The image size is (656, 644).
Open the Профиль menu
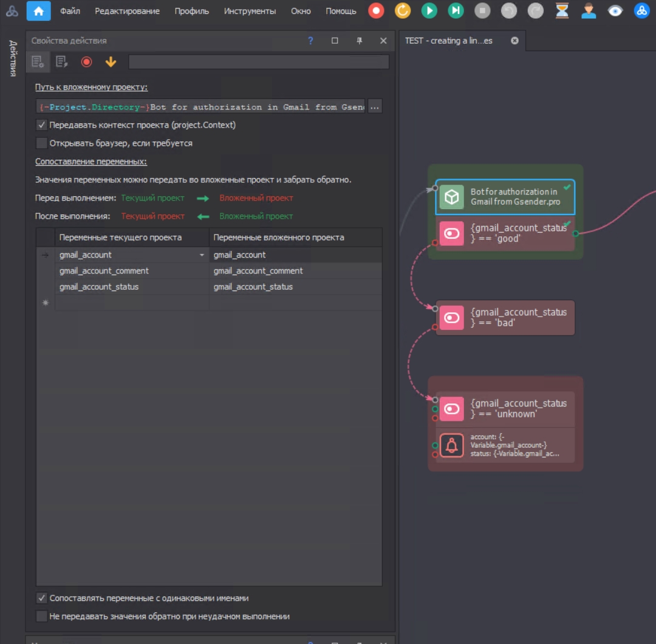point(191,11)
